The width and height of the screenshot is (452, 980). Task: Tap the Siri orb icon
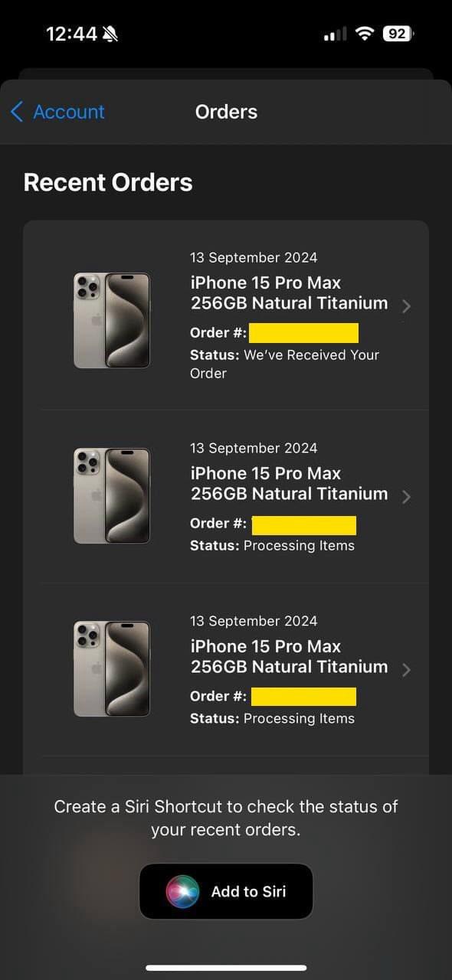pos(182,891)
